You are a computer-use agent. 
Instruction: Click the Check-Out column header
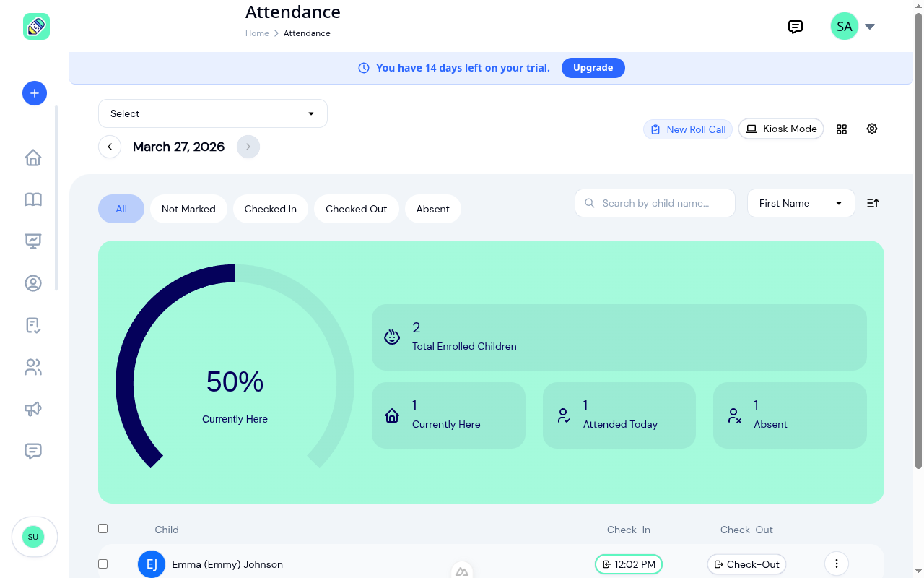click(746, 530)
